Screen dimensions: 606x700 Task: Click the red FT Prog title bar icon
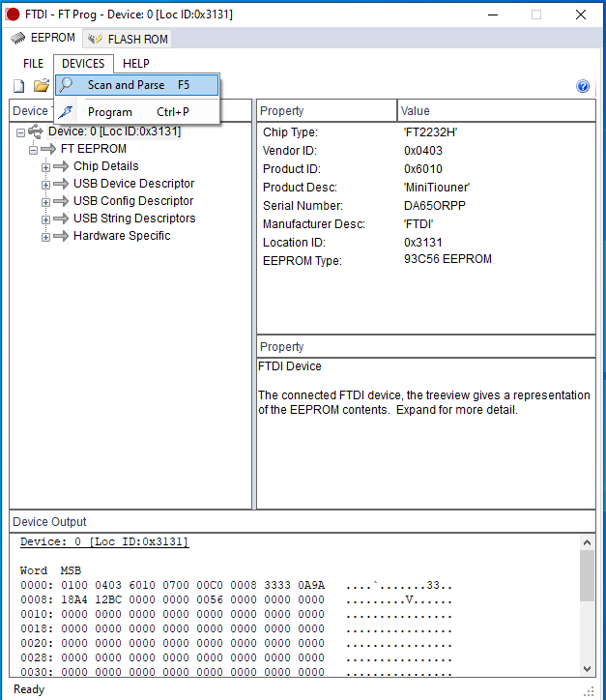(x=13, y=15)
